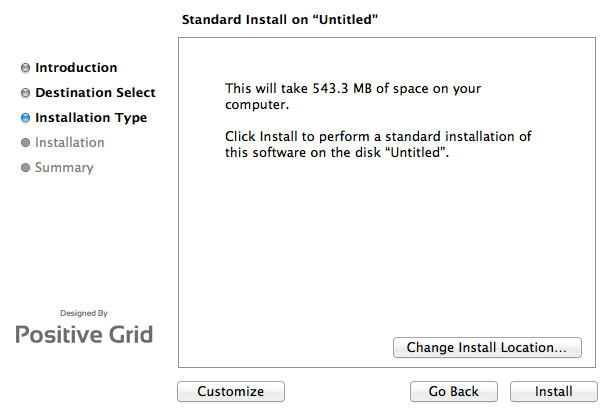Viewport: 614px width, 415px height.
Task: Select the Summary step label
Action: pyautogui.click(x=64, y=168)
